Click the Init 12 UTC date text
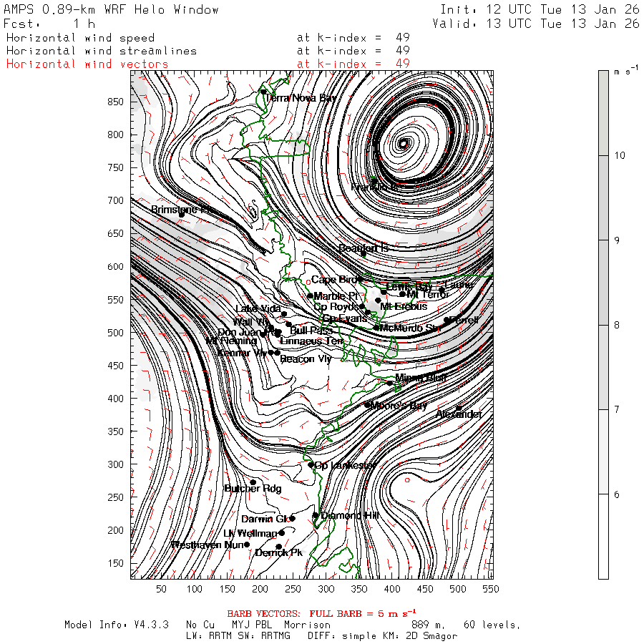This screenshot has height=644, width=644. 540,9
